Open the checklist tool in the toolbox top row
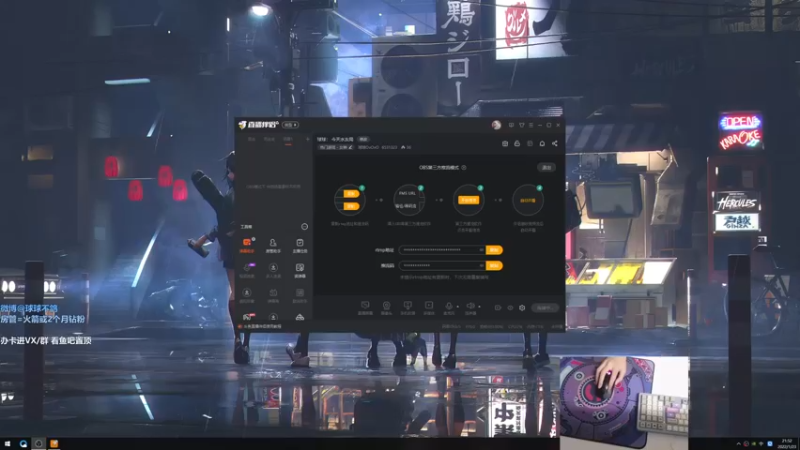The height and width of the screenshot is (450, 800). (299, 245)
